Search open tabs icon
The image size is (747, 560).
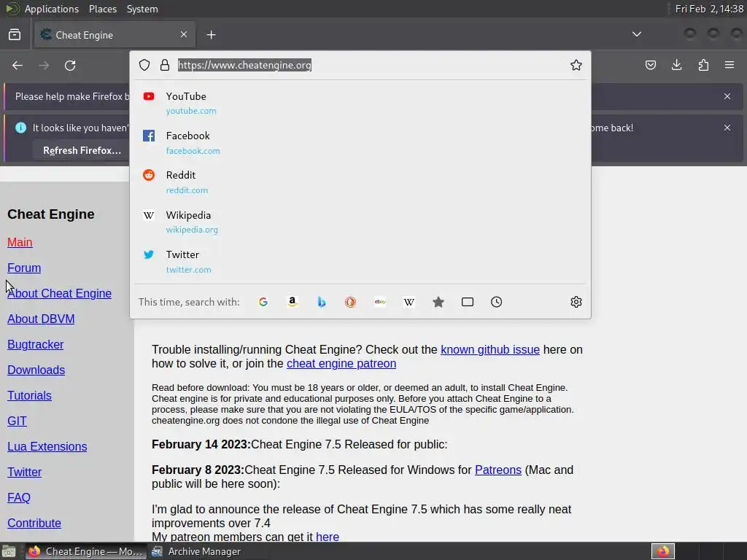click(468, 302)
